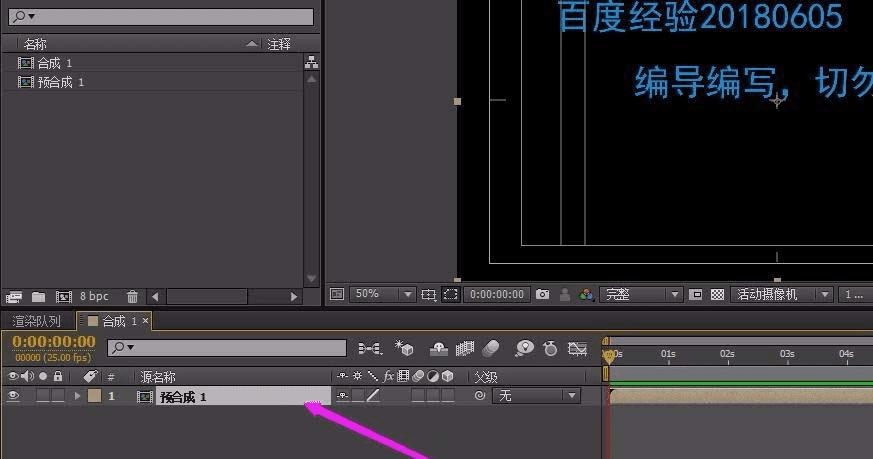Viewport: 873px width, 459px height.
Task: Click the snapshot camera icon in viewer
Action: [542, 294]
